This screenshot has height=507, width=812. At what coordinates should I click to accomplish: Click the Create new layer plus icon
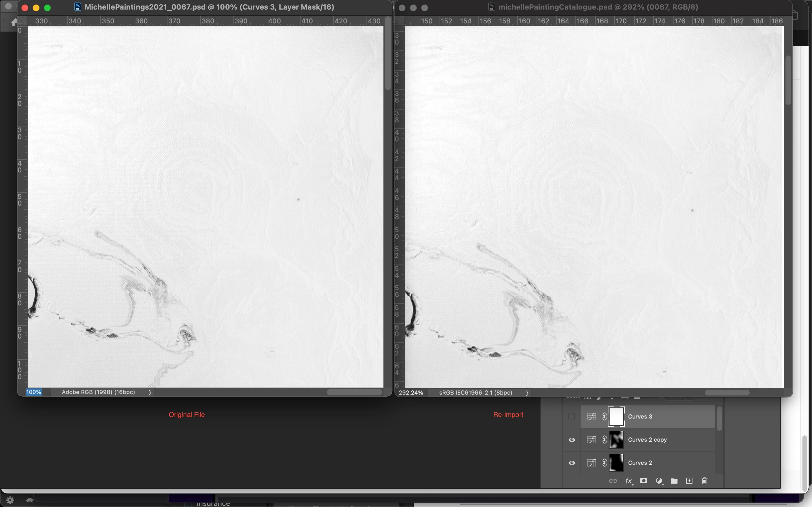point(689,481)
